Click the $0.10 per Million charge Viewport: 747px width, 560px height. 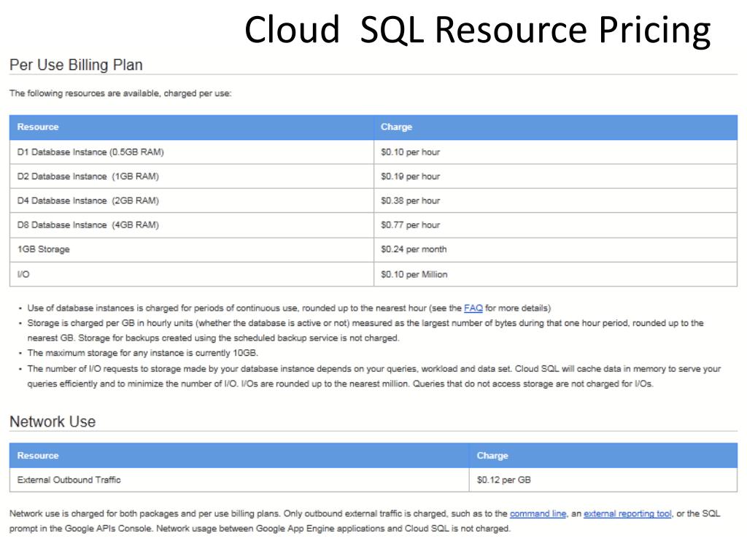(x=414, y=274)
